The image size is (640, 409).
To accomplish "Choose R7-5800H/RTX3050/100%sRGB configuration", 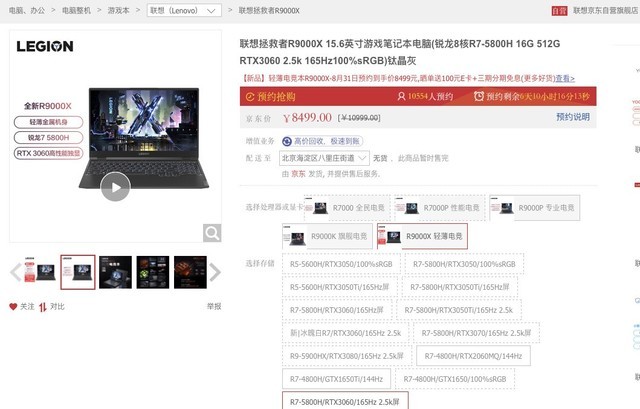I will [464, 264].
